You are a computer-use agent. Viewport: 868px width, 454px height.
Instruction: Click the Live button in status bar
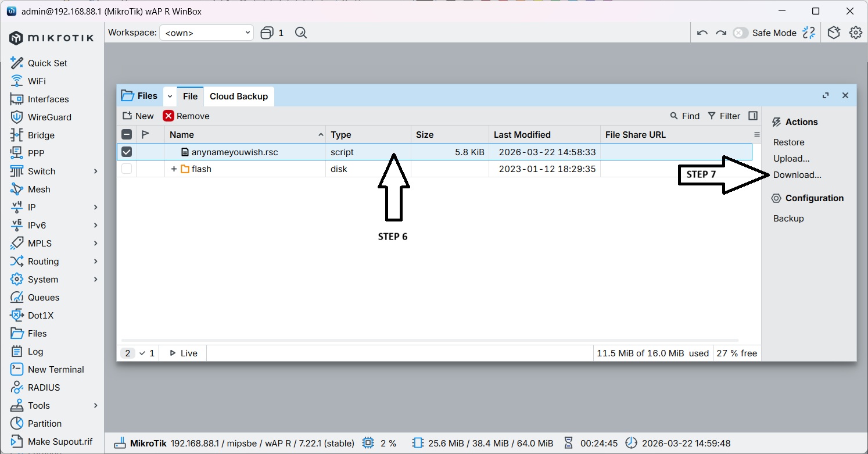tap(183, 353)
